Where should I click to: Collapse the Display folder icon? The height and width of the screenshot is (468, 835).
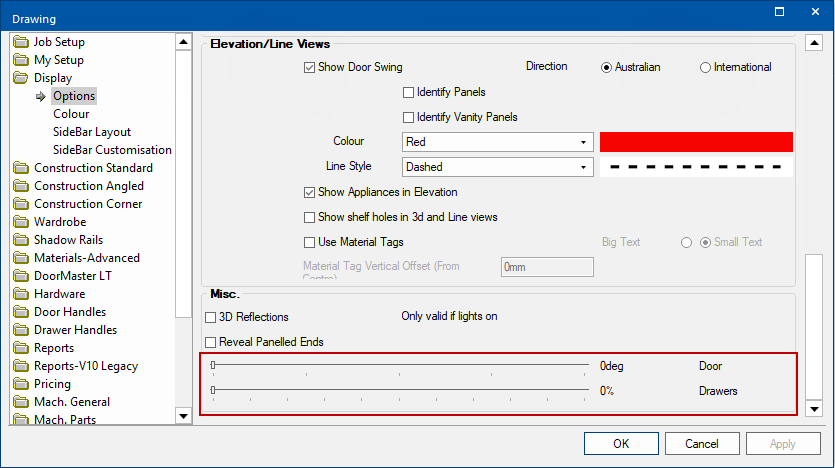click(x=21, y=78)
